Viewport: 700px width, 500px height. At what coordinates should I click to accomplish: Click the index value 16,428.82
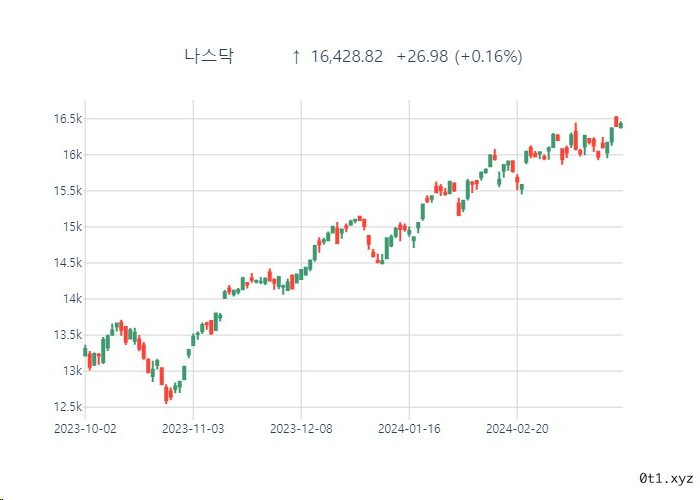346,57
